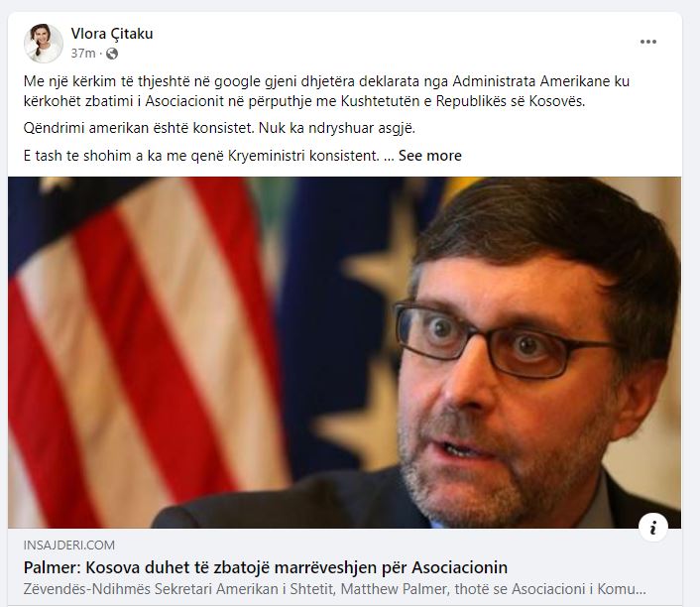Click the 37m post timestamp

[x=83, y=54]
